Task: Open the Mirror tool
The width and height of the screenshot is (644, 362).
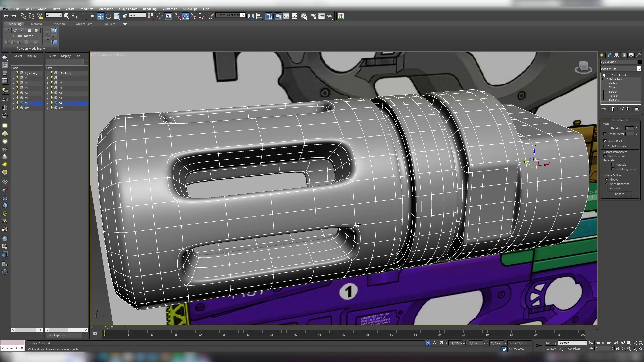Action: pyautogui.click(x=251, y=16)
